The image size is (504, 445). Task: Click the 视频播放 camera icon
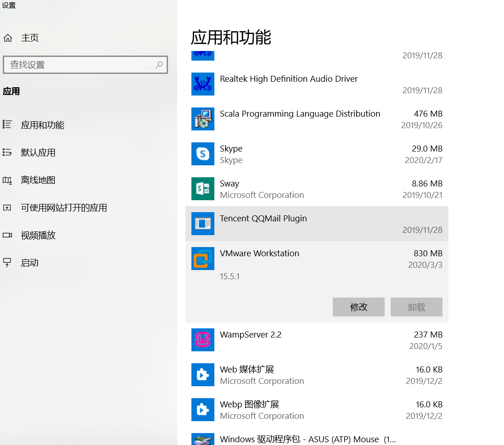coord(7,235)
